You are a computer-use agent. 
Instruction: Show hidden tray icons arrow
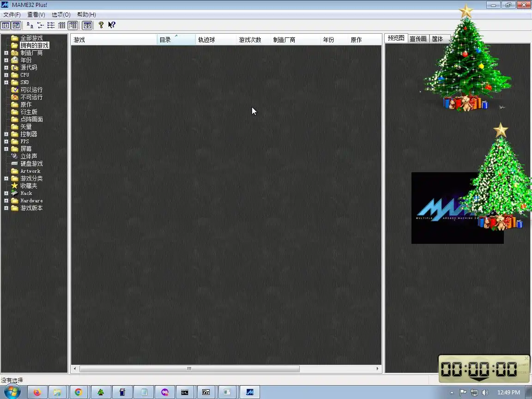pyautogui.click(x=452, y=393)
